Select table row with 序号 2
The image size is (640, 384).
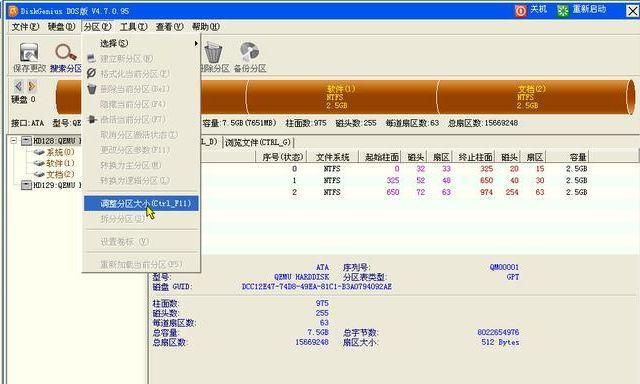coord(394,192)
